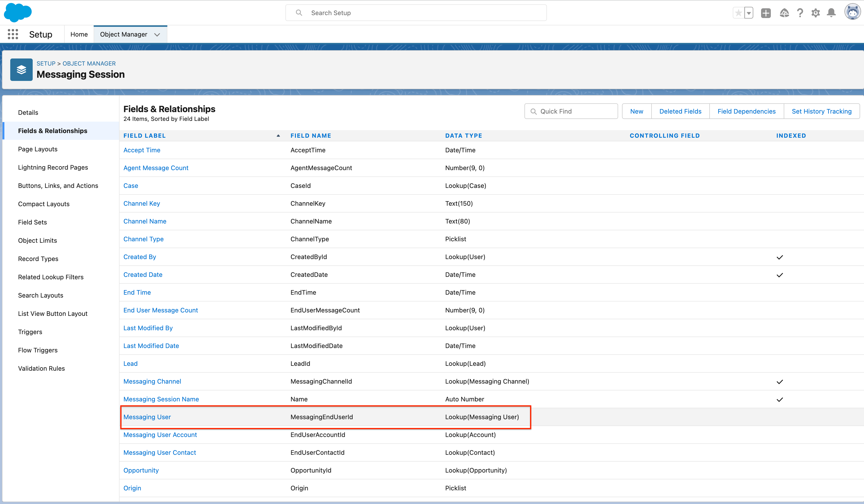Click Set History Tracking
Viewport: 864px width, 504px height.
coord(822,111)
